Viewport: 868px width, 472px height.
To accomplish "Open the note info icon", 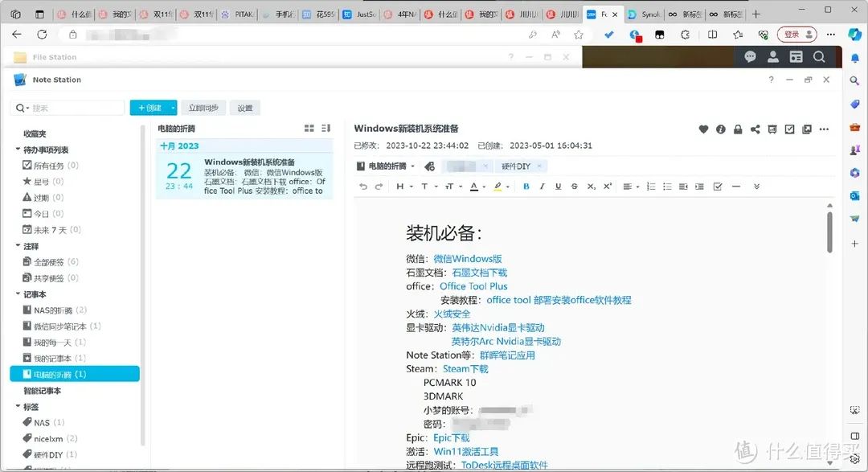I will click(x=720, y=129).
